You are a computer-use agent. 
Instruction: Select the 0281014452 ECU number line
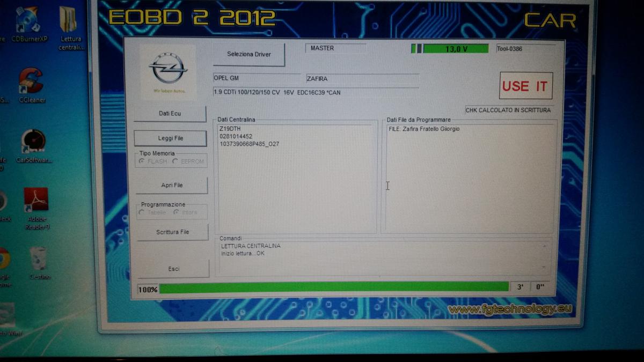point(236,136)
